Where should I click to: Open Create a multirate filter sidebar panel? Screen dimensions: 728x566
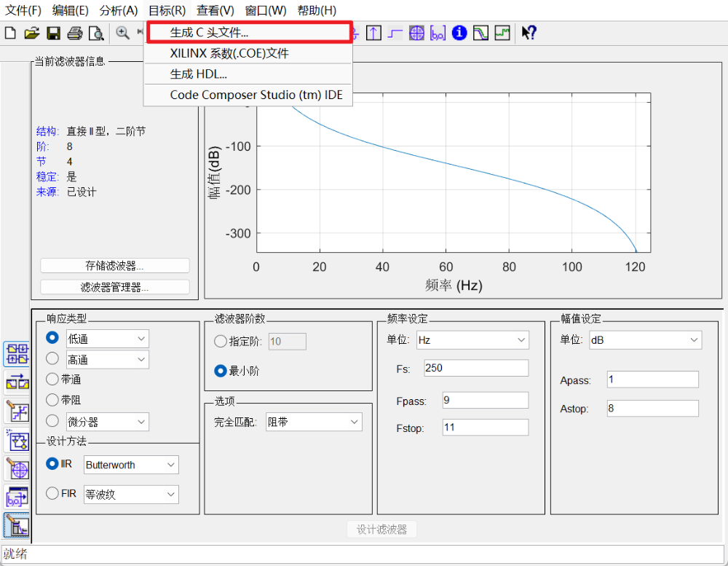(x=17, y=354)
